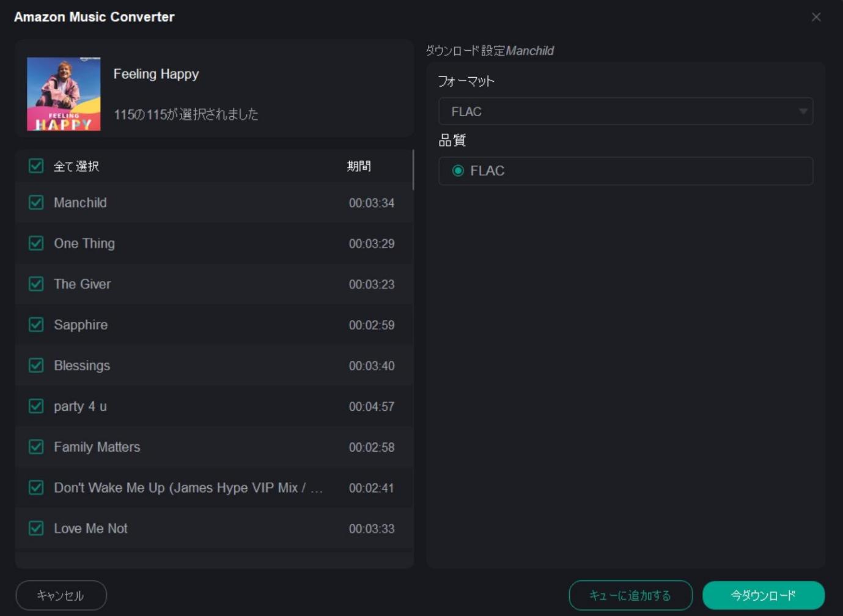Click the キャンセル button
The width and height of the screenshot is (843, 616).
tap(61, 595)
